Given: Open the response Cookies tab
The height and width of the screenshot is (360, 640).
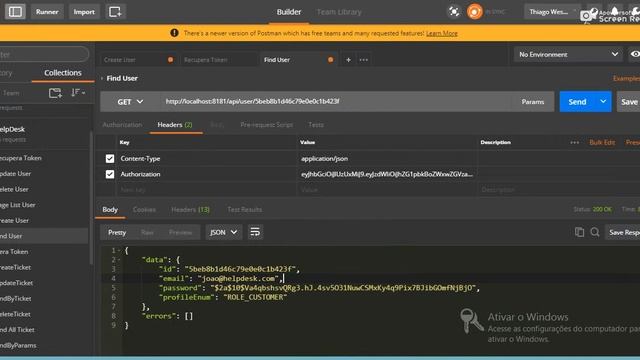Looking at the screenshot, I should pyautogui.click(x=144, y=209).
